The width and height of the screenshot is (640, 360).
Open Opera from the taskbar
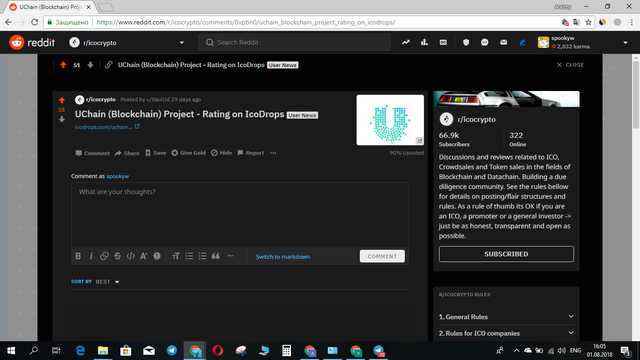click(x=218, y=351)
